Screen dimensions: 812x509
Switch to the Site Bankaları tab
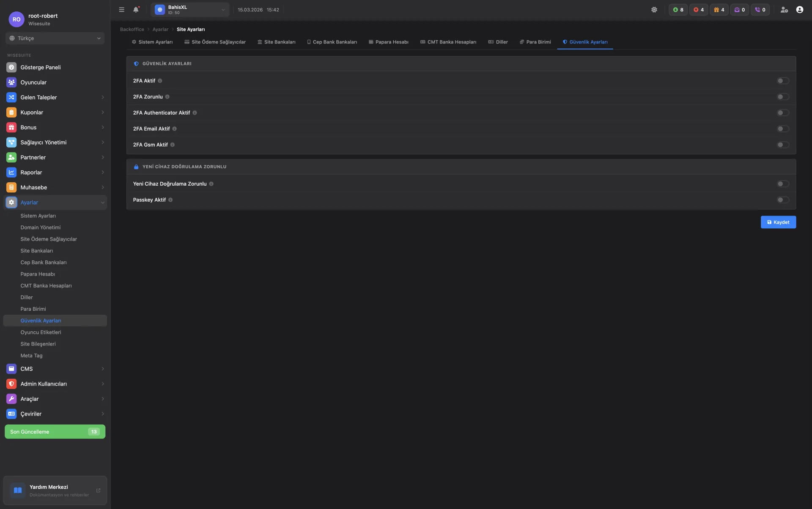click(x=276, y=42)
